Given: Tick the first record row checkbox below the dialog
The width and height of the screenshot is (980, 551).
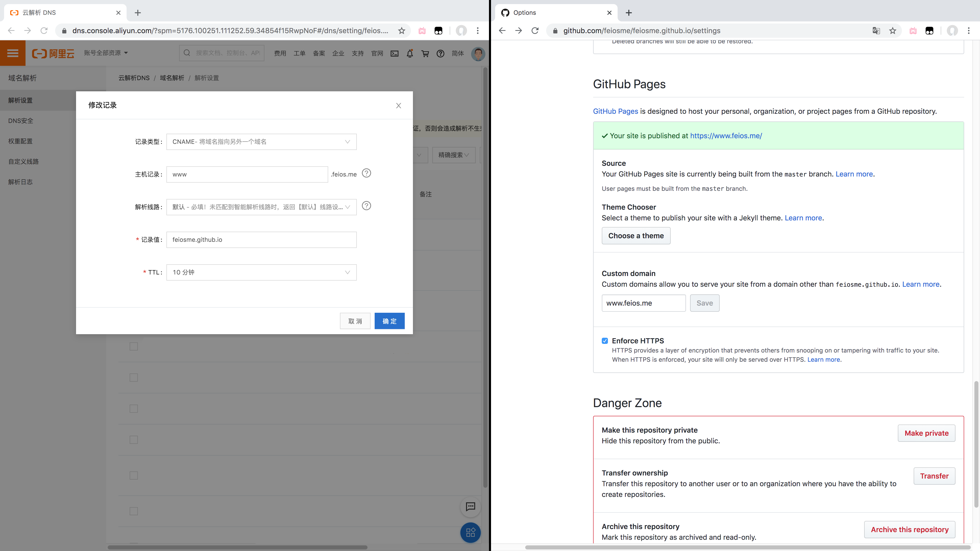Looking at the screenshot, I should pyautogui.click(x=133, y=346).
